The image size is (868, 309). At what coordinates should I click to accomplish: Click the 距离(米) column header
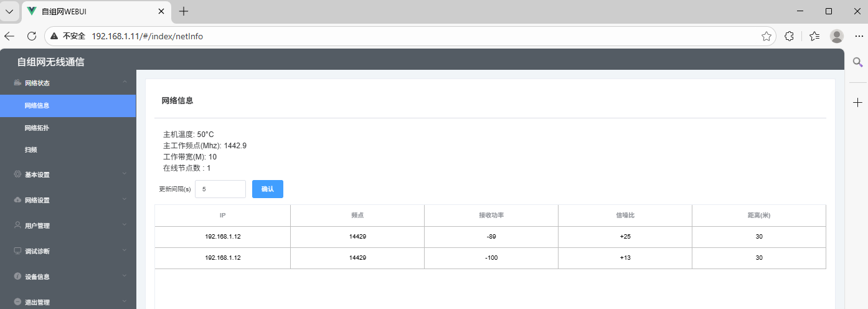click(759, 216)
